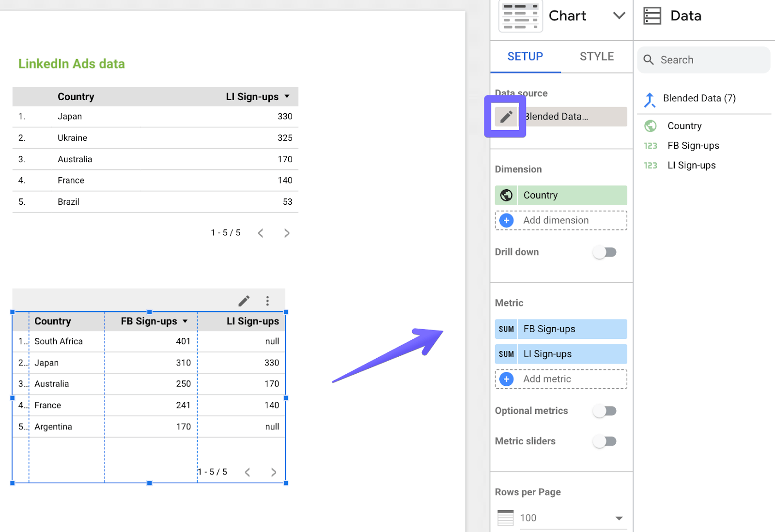
Task: Change SUM aggregation on LI Sign-ups metric
Action: [506, 354]
